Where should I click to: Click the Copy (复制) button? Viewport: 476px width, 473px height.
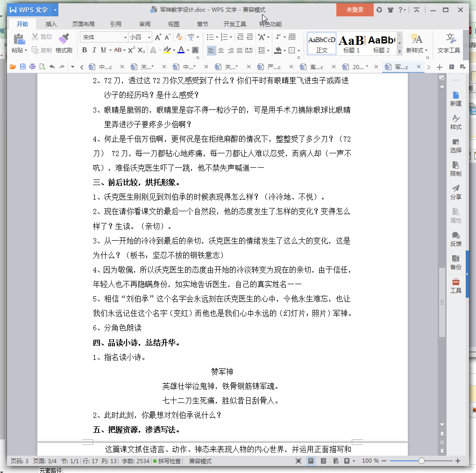click(42, 50)
